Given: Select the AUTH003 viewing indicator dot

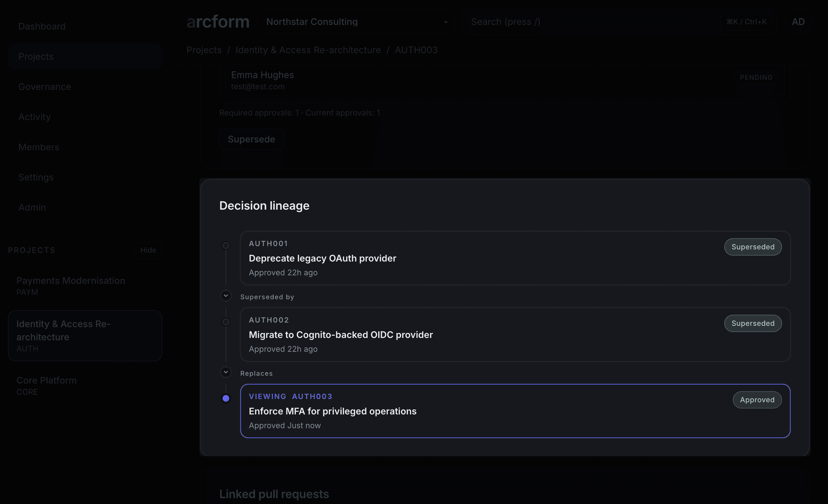Looking at the screenshot, I should click(x=226, y=398).
